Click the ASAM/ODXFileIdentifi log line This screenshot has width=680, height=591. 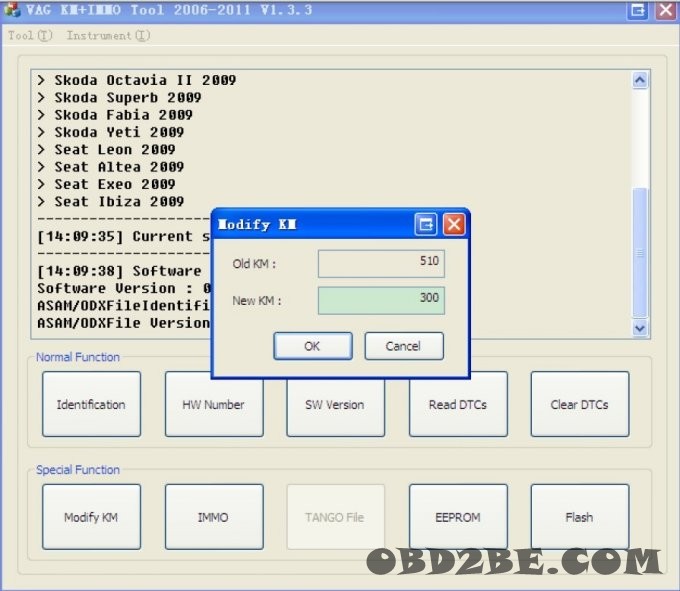124,306
